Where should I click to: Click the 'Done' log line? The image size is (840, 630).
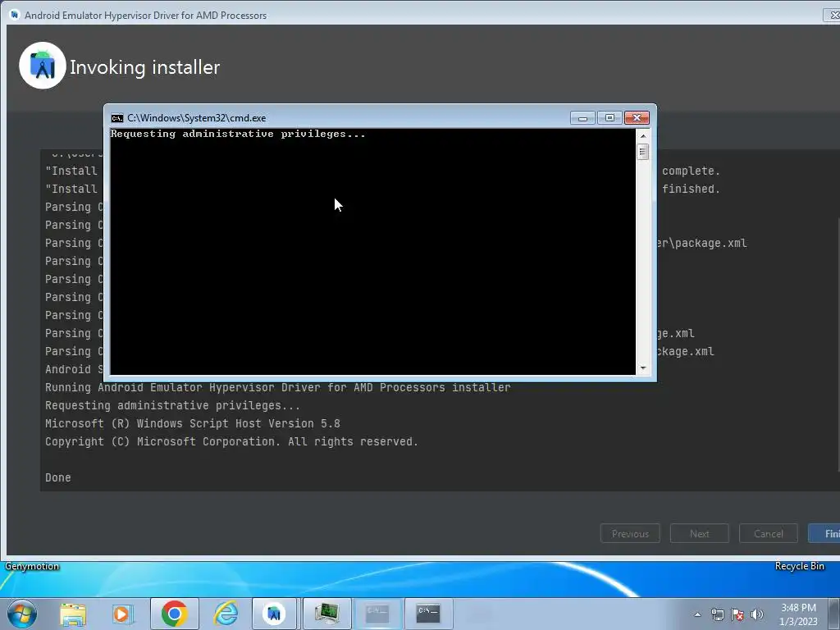pyautogui.click(x=58, y=477)
